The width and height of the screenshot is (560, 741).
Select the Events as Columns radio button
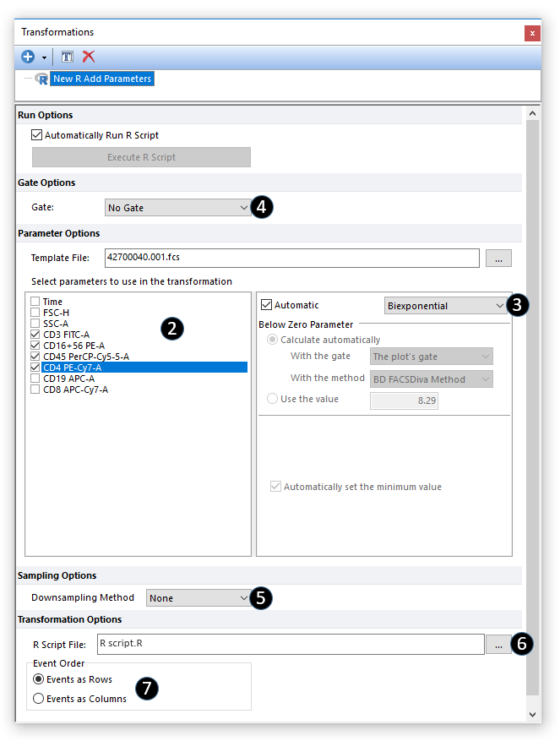[39, 699]
